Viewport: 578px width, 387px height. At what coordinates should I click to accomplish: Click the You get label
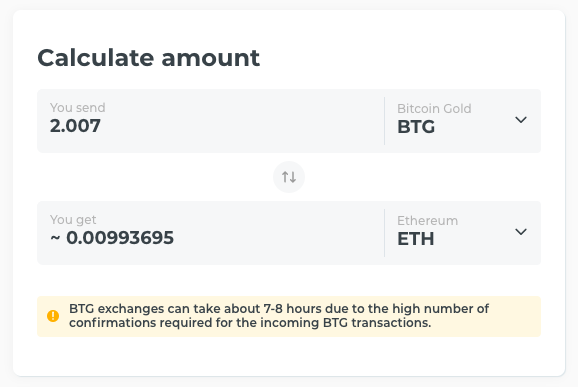(x=73, y=220)
